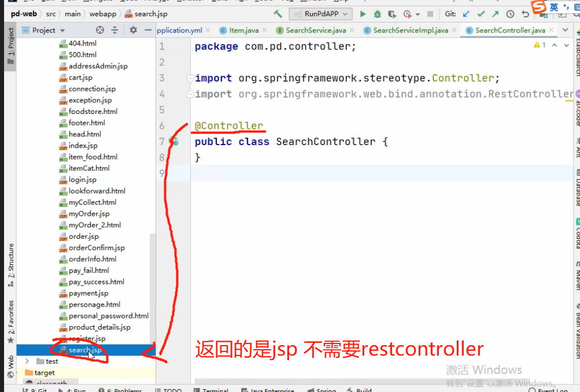This screenshot has height=392, width=580.
Task: Select personal_password.html in project tree
Action: click(104, 316)
